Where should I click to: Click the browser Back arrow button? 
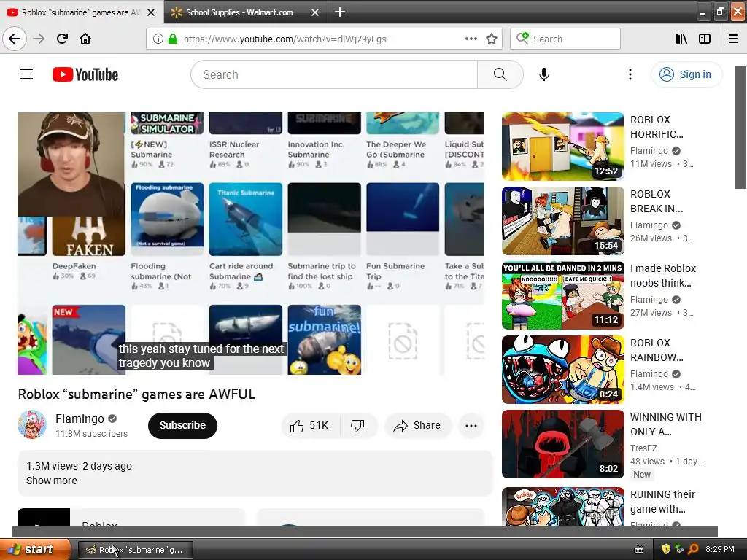pos(15,39)
